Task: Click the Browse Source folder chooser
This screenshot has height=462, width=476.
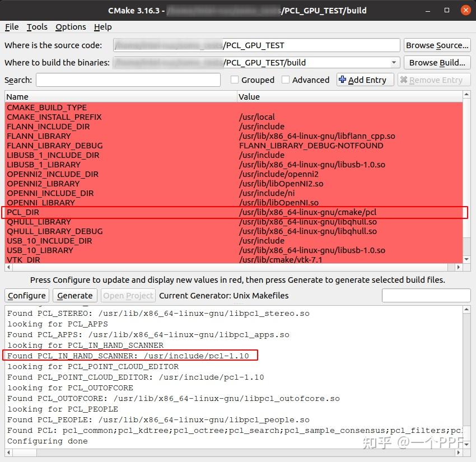Action: point(437,45)
